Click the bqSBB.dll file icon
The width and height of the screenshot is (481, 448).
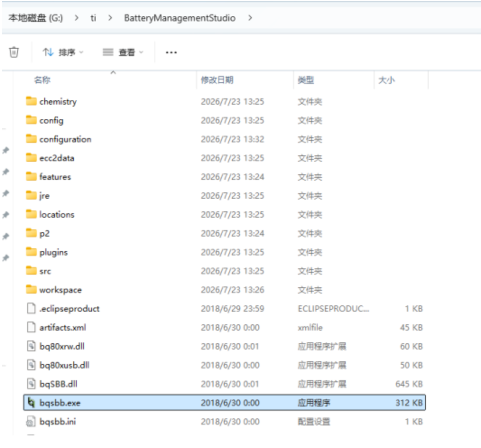[x=31, y=383]
